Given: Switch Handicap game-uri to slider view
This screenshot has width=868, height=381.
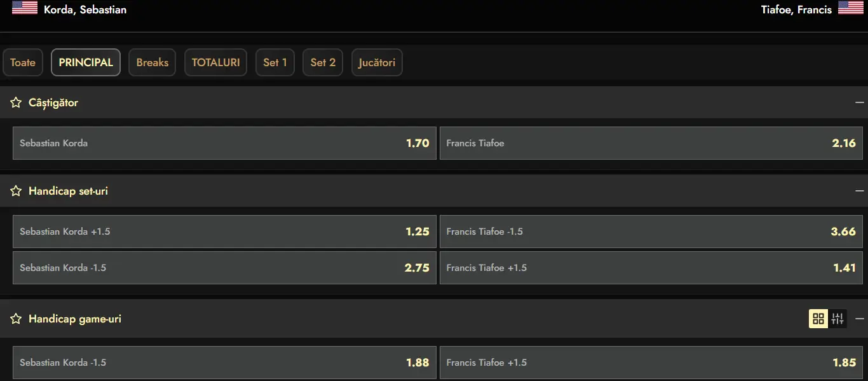Looking at the screenshot, I should (837, 319).
